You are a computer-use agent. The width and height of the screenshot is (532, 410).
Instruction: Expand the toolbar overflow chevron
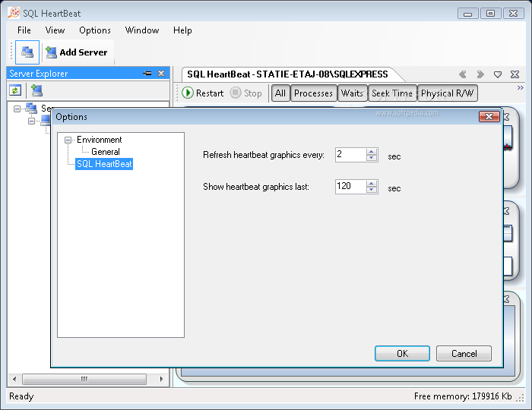(520, 88)
